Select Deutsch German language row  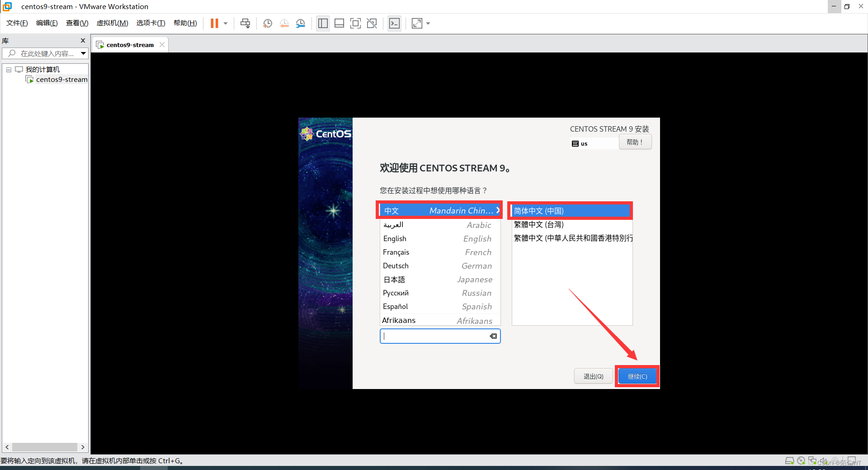click(440, 266)
